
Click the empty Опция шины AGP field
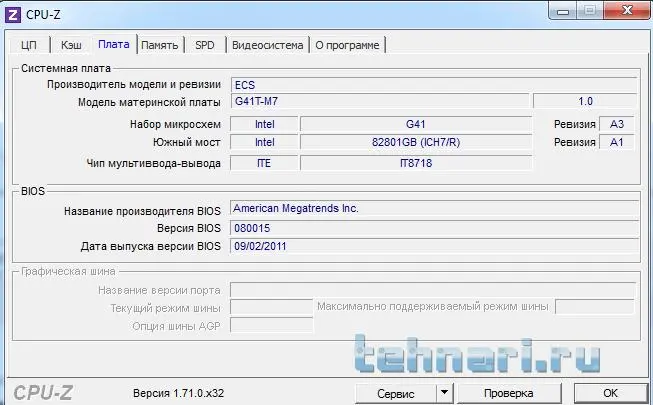click(272, 325)
